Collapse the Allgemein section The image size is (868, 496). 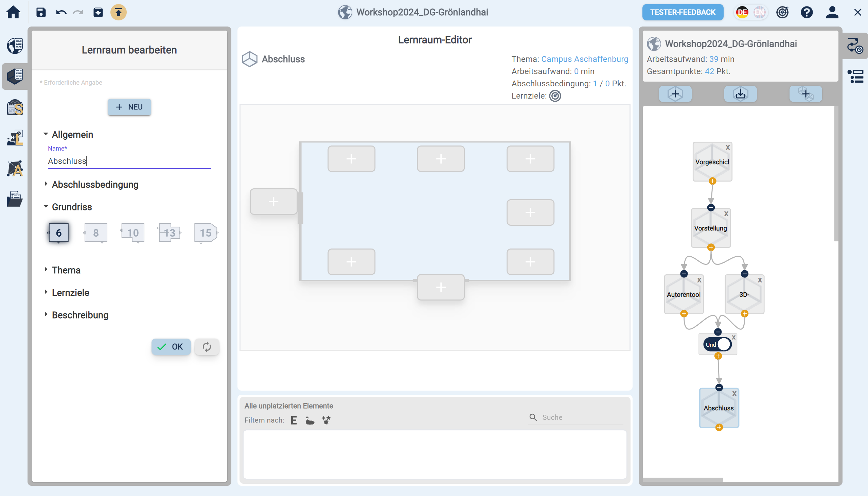click(72, 134)
